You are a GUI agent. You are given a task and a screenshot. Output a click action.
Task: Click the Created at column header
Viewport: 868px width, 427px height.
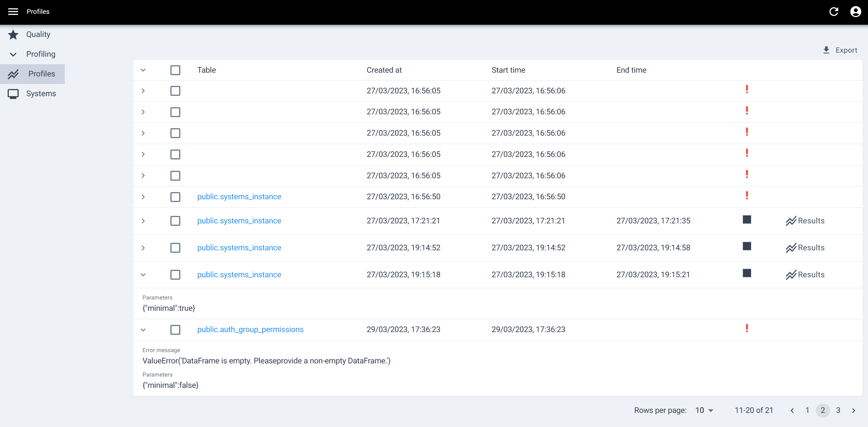384,70
